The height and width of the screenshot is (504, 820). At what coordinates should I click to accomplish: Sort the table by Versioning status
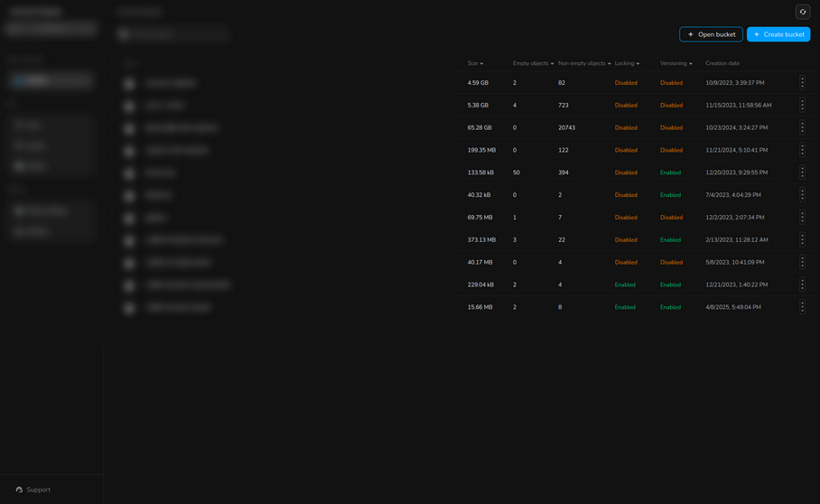(x=676, y=63)
